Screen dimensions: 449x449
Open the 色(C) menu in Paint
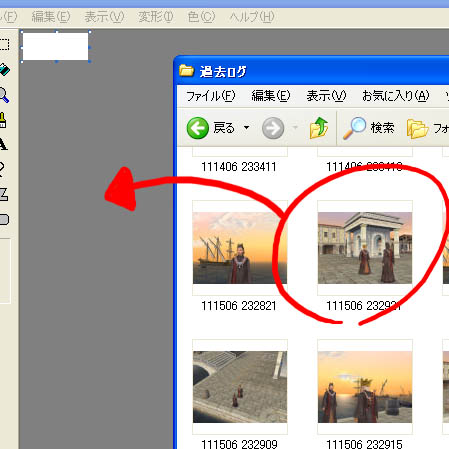tap(201, 17)
